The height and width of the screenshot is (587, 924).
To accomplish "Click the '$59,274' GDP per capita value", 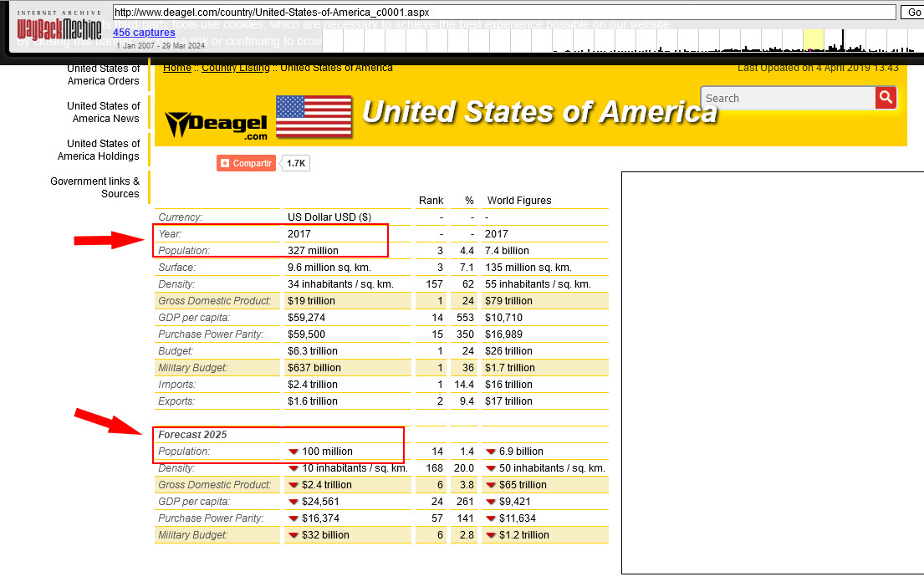I will pos(306,317).
